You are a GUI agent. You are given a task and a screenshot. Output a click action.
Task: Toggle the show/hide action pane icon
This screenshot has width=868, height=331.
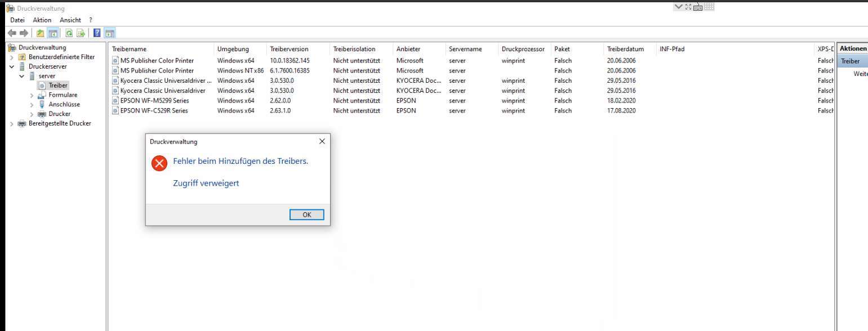coord(110,33)
